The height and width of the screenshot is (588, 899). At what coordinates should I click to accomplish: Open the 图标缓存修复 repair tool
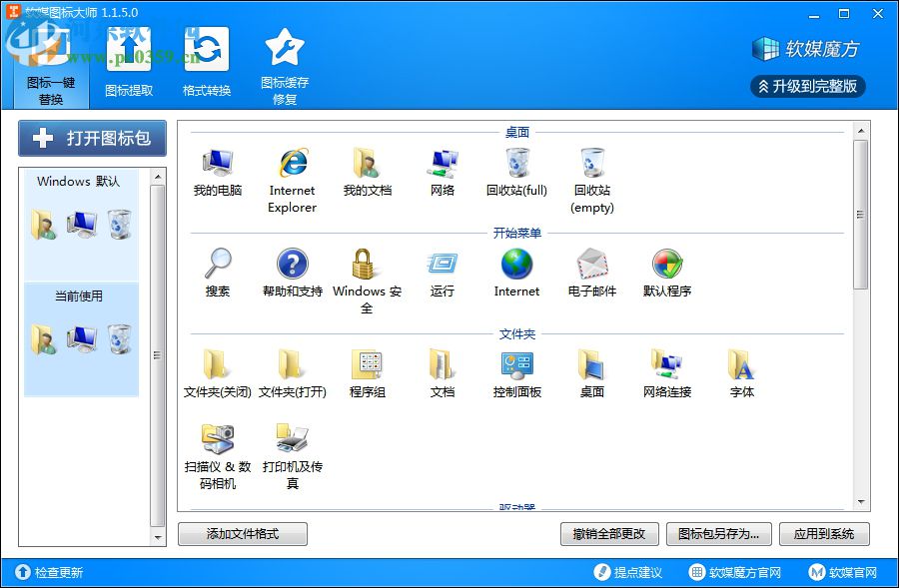click(x=283, y=60)
